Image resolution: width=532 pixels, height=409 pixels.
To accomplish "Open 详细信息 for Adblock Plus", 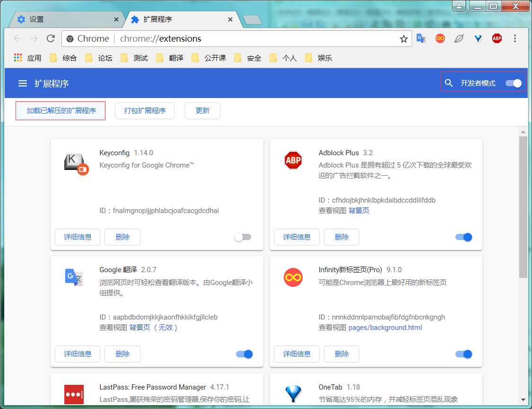I will (297, 237).
